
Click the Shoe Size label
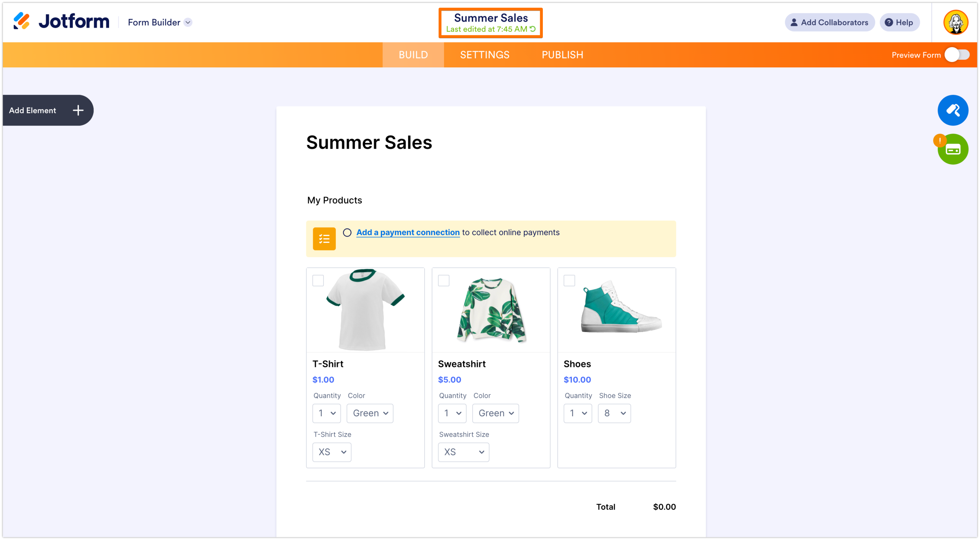pos(615,395)
